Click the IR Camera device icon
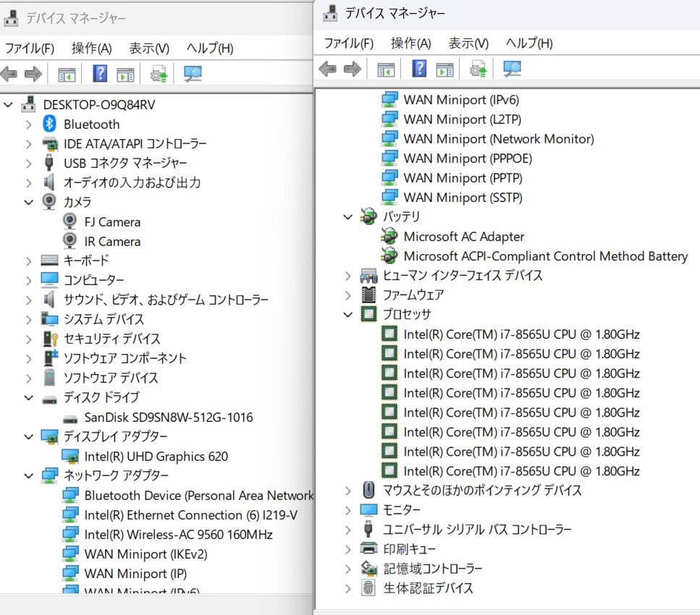Viewport: 700px width, 615px height. [x=69, y=241]
